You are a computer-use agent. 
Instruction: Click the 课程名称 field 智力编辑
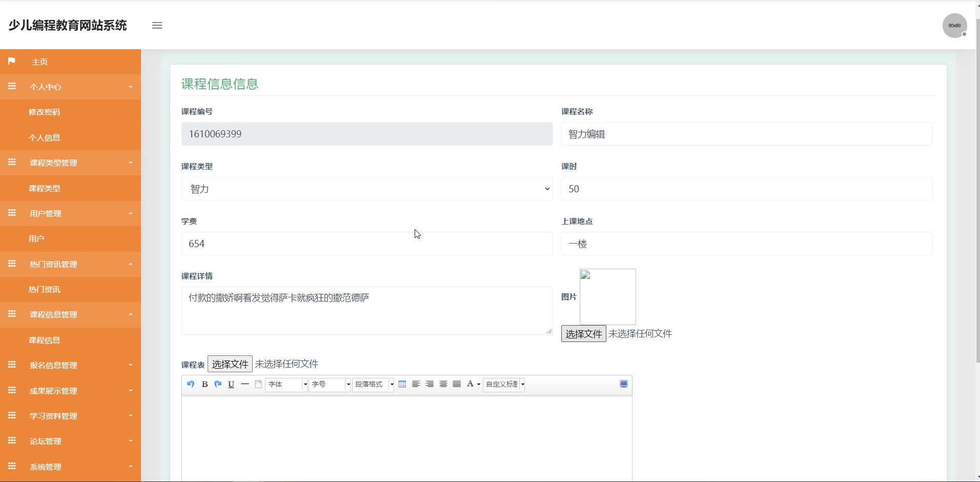pos(747,134)
